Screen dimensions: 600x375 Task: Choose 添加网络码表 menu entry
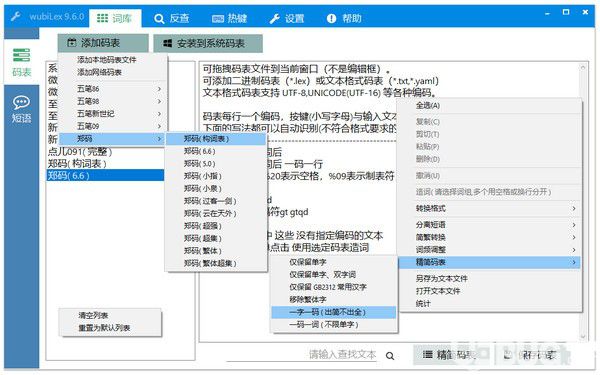[x=112, y=72]
